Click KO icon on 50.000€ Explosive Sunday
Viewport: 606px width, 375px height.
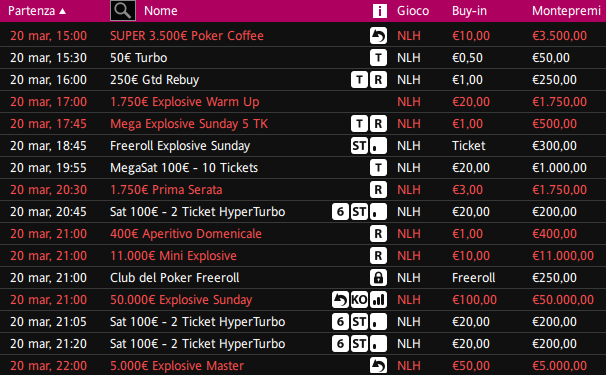click(359, 300)
